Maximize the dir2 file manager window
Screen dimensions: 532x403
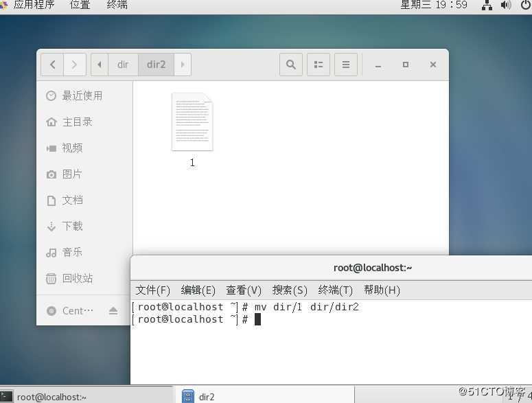click(406, 65)
